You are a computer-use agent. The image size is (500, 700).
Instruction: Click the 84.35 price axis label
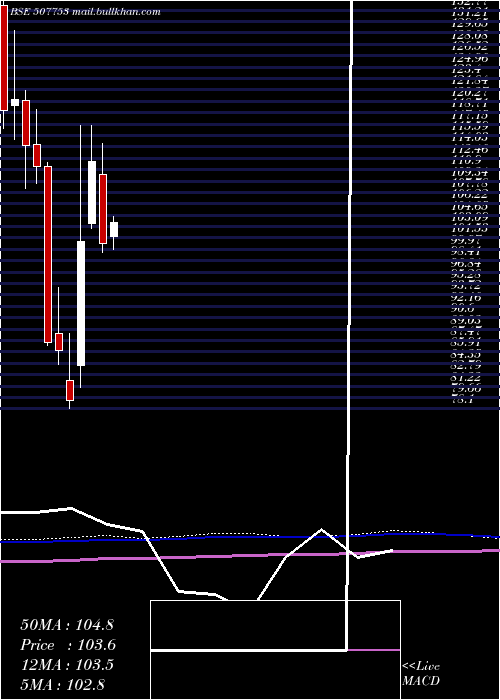[468, 356]
